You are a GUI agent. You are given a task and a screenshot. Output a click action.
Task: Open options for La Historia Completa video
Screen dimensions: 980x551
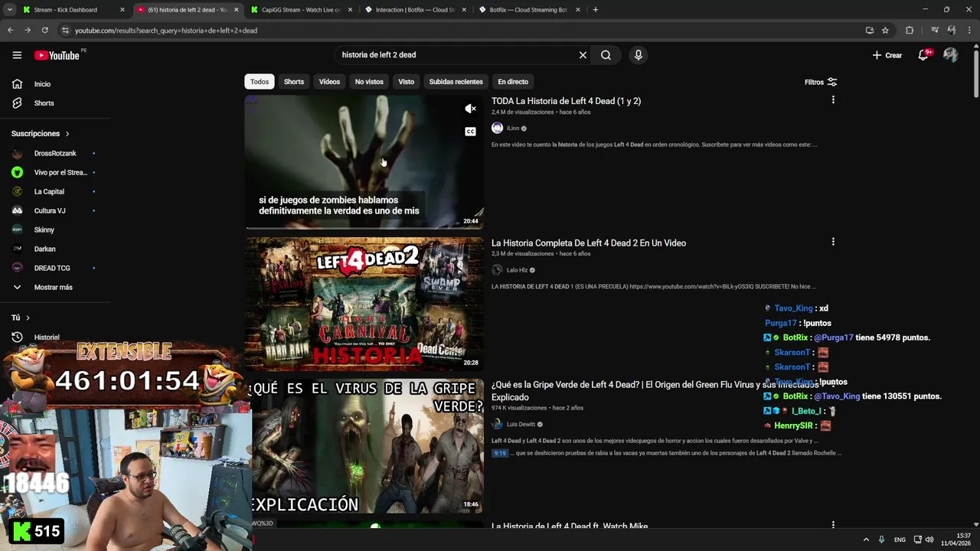pos(833,242)
